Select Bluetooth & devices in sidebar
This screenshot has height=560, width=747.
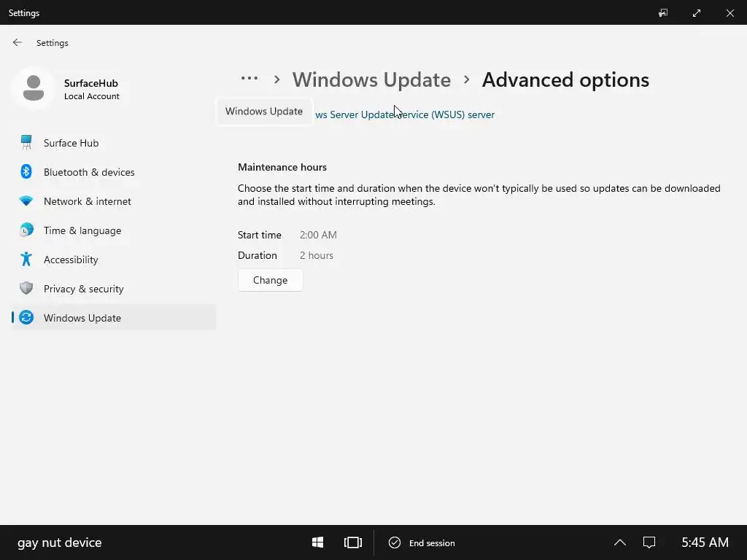coord(113,172)
